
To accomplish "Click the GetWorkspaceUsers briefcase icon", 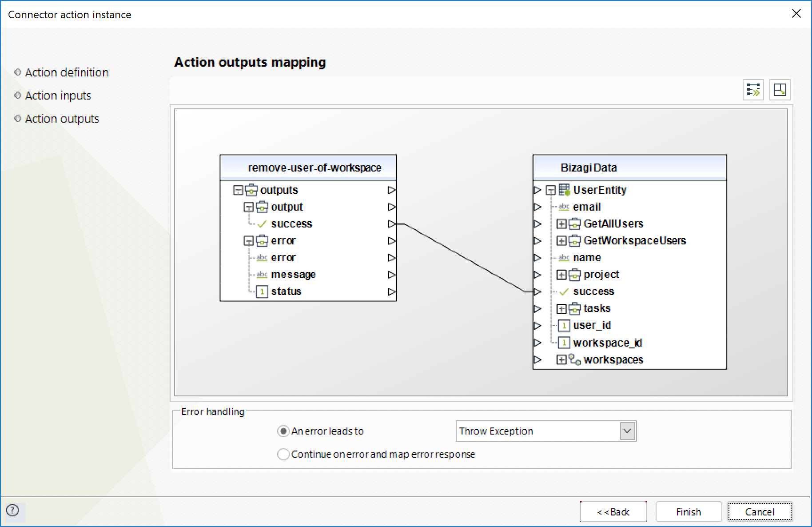I will (x=575, y=240).
